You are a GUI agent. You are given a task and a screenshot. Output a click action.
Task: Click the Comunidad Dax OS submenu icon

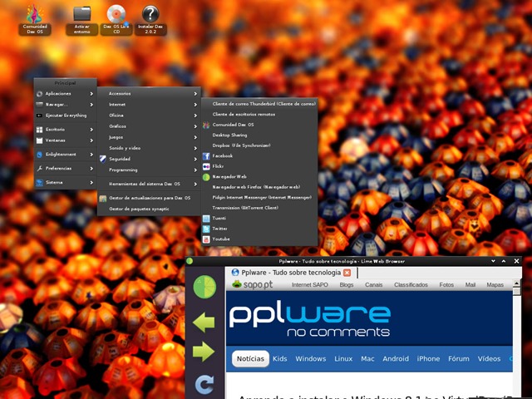coord(206,125)
